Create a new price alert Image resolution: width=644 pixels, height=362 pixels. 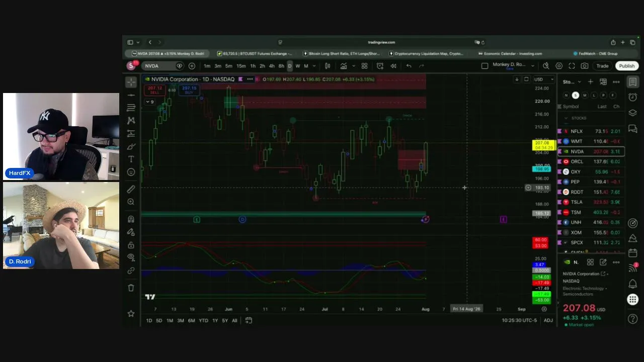point(380,66)
